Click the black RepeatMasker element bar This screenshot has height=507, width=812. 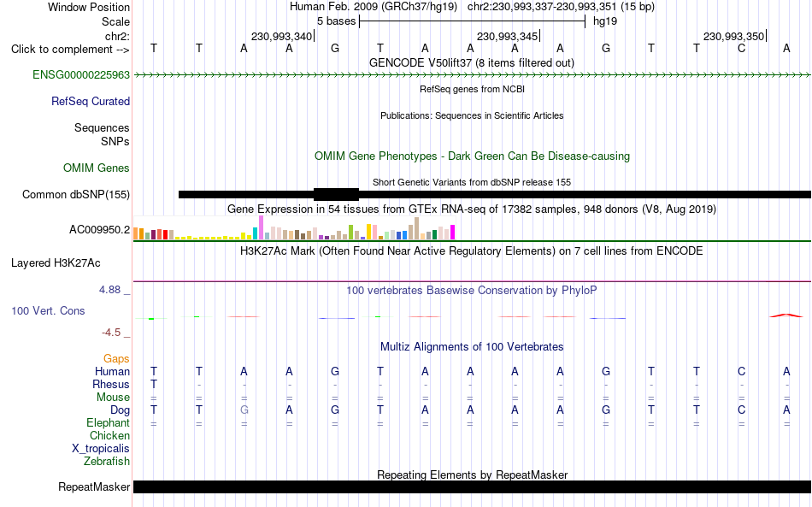click(472, 486)
